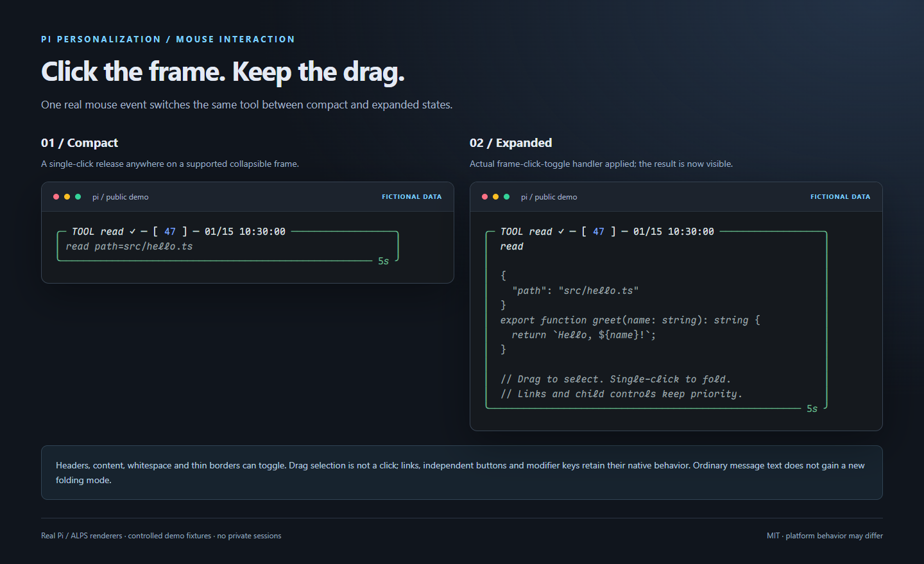Click the 47 token count in the expanded frame

pos(599,232)
